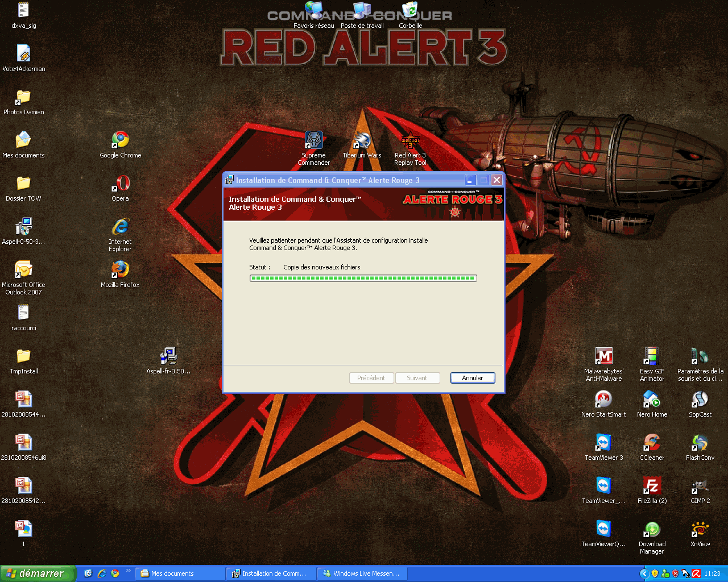Select the SopCast shortcut
Viewport: 728px width, 582px height.
(x=700, y=404)
